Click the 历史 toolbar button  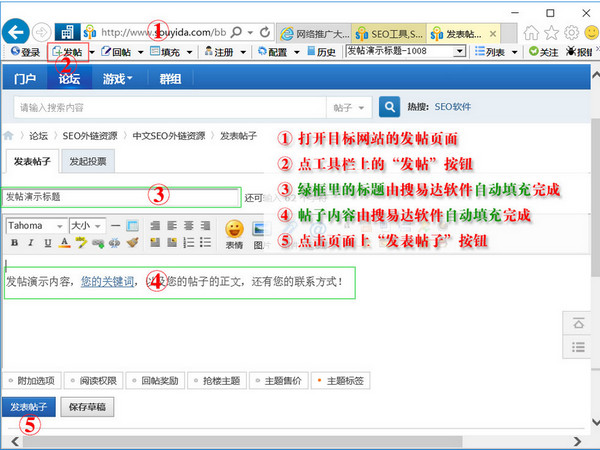[321, 52]
